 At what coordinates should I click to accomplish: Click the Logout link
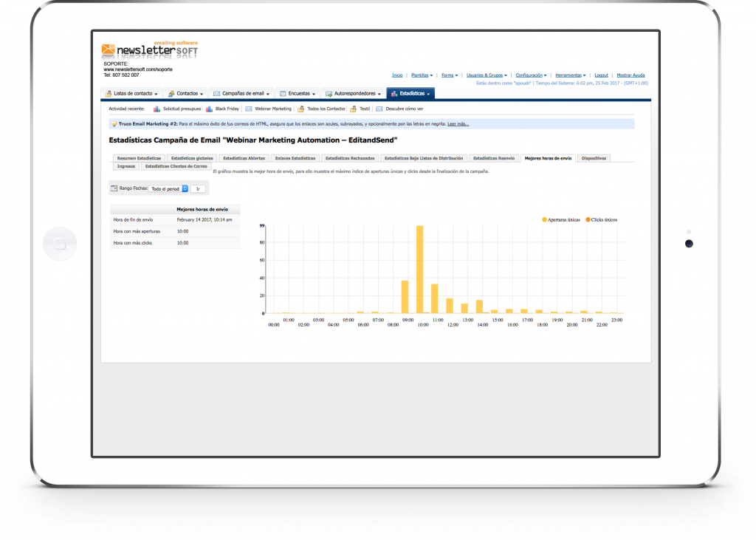(x=601, y=75)
